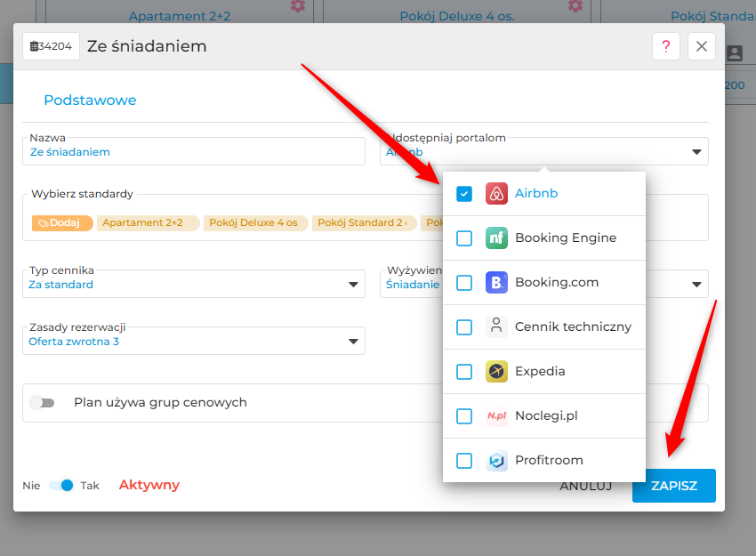Click the Expedia logo icon
Screen dimensions: 756x556
coord(496,371)
